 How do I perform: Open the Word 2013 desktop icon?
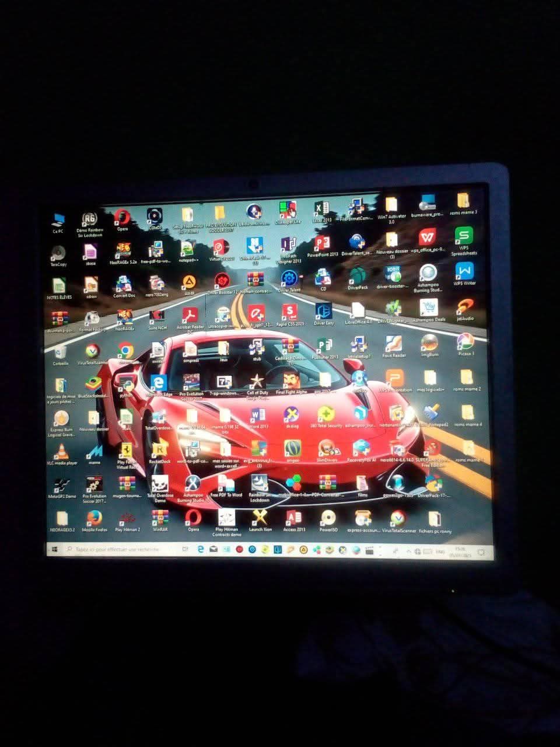pyautogui.click(x=258, y=416)
